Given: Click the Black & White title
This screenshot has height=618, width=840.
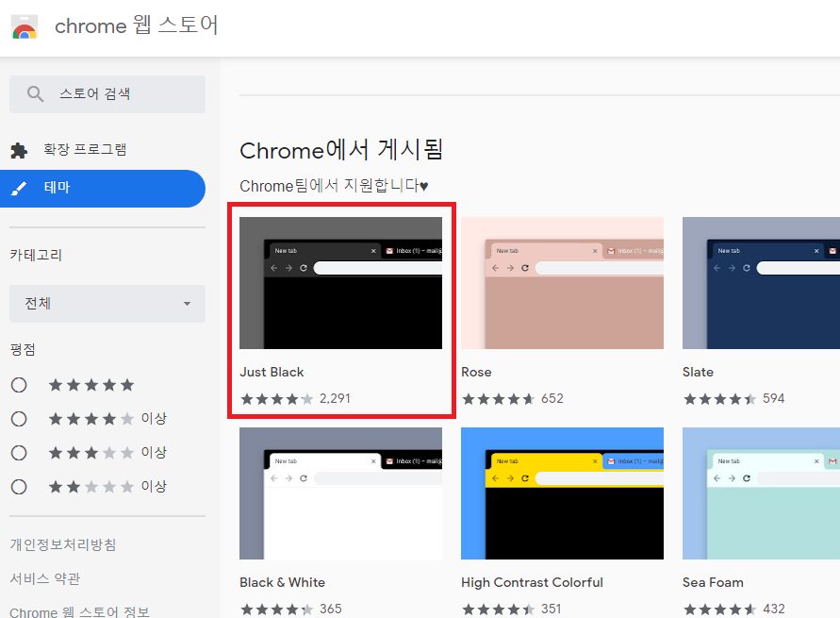Looking at the screenshot, I should coord(282,583).
